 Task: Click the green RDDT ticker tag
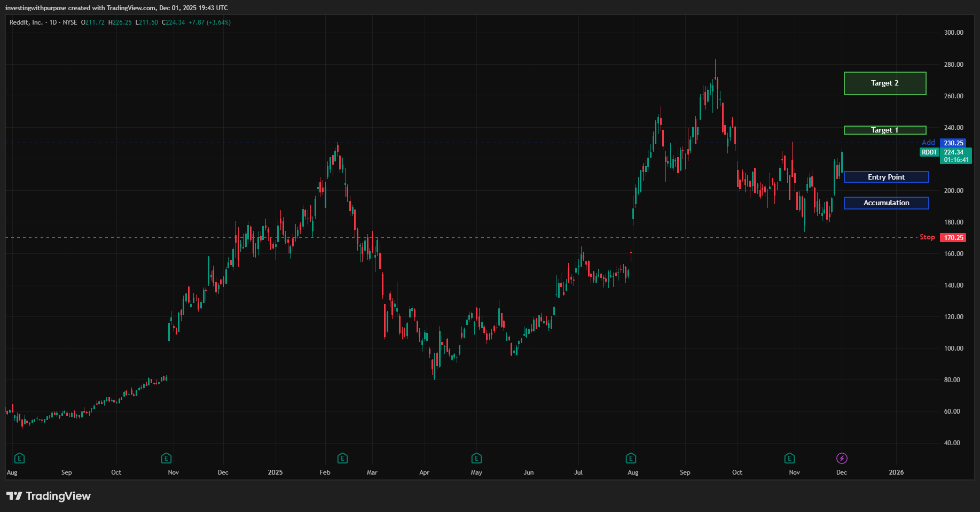click(x=929, y=152)
